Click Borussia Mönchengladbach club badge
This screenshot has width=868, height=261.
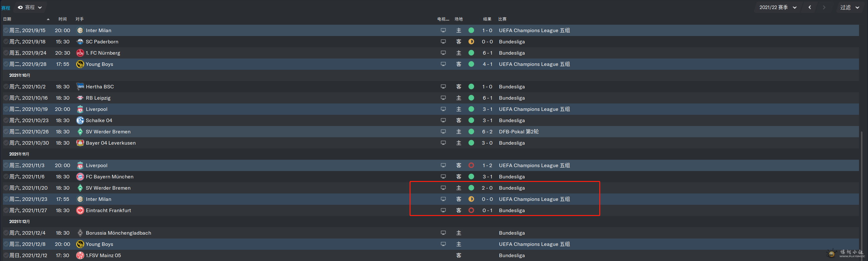click(80, 233)
